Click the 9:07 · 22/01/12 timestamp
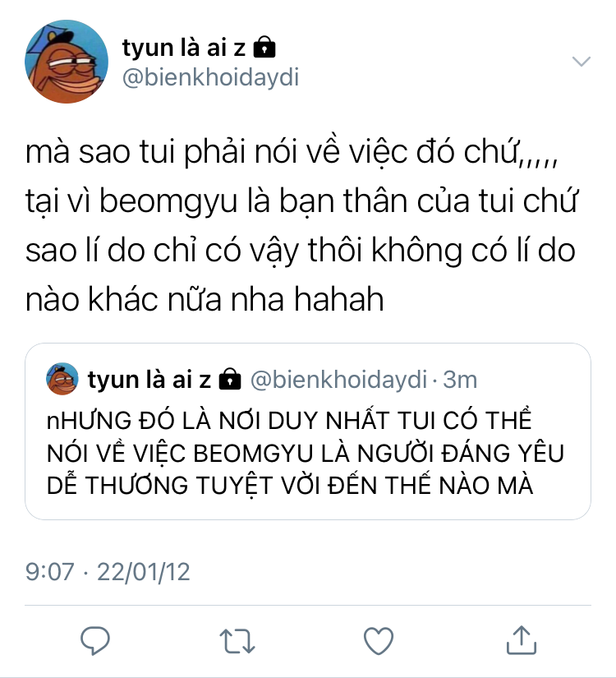 (108, 572)
